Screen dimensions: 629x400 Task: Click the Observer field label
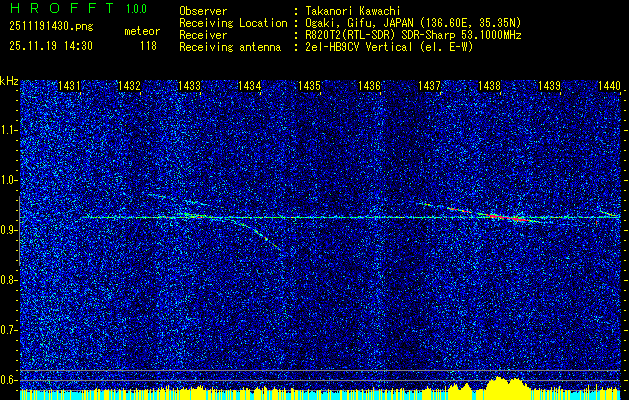tap(203, 12)
